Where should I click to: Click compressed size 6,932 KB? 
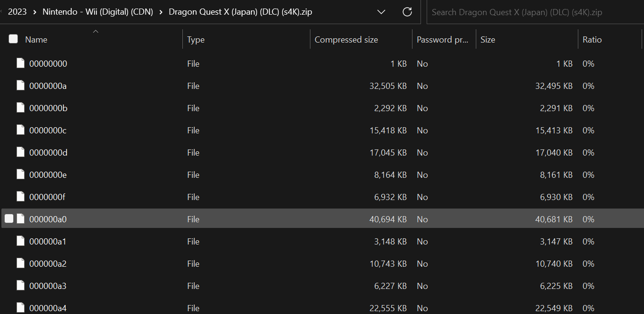coord(390,197)
